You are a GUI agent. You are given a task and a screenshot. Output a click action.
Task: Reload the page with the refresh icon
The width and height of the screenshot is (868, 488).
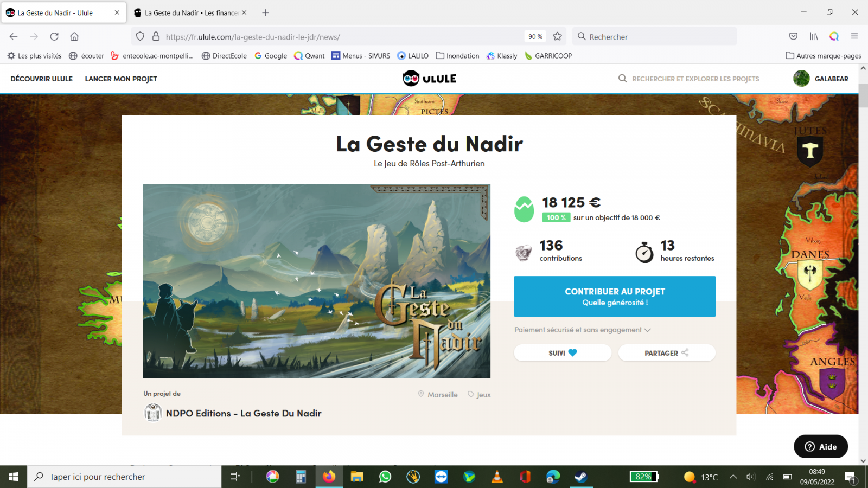tap(54, 36)
